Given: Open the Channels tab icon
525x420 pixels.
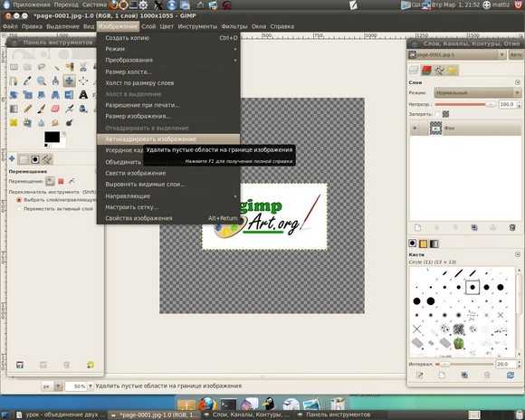Looking at the screenshot, I should coord(426,70).
